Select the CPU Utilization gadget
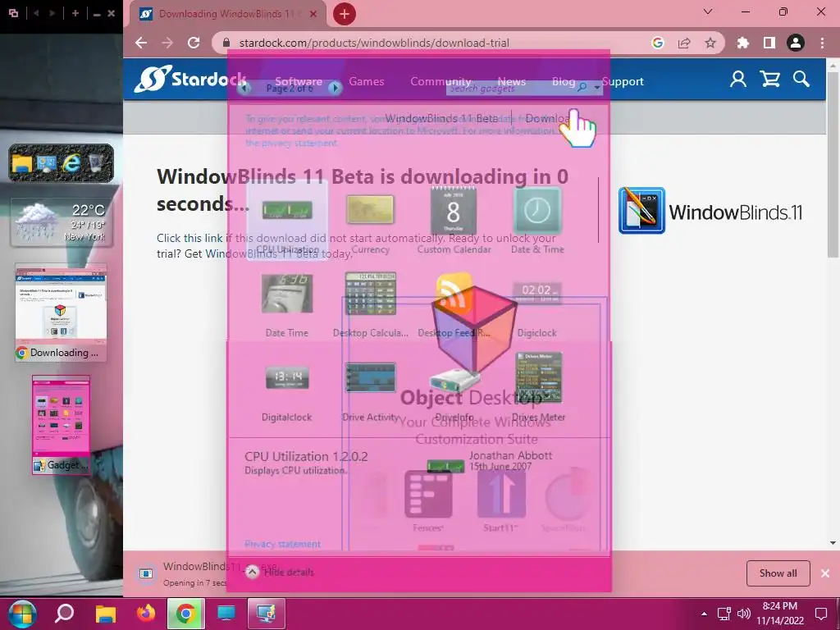 (x=287, y=220)
